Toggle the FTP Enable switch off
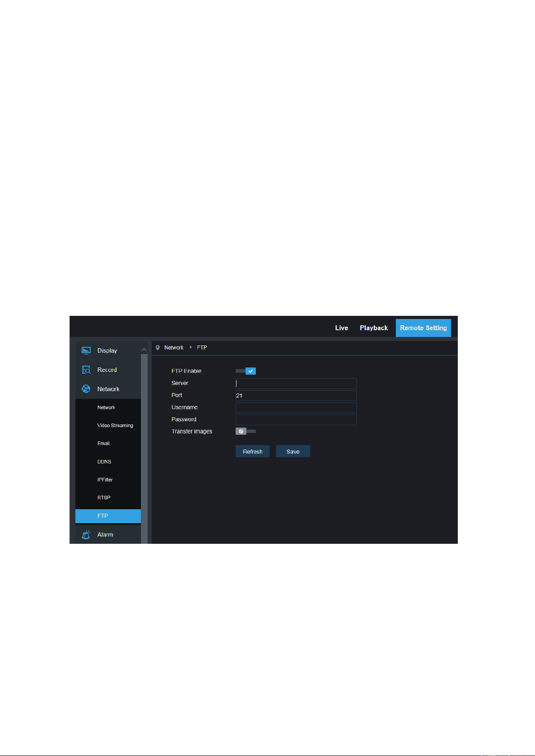Image resolution: width=535 pixels, height=756 pixels. coord(246,371)
